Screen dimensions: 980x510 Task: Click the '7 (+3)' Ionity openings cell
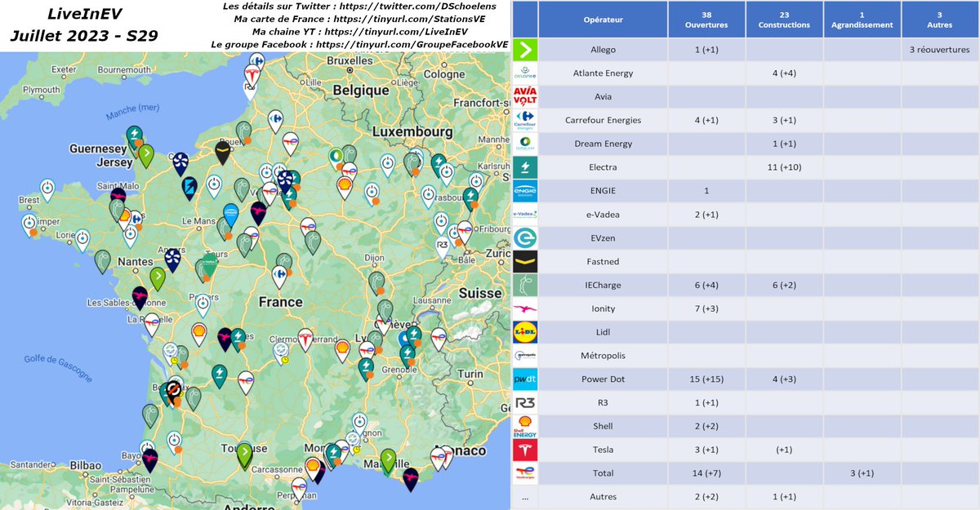coord(706,309)
